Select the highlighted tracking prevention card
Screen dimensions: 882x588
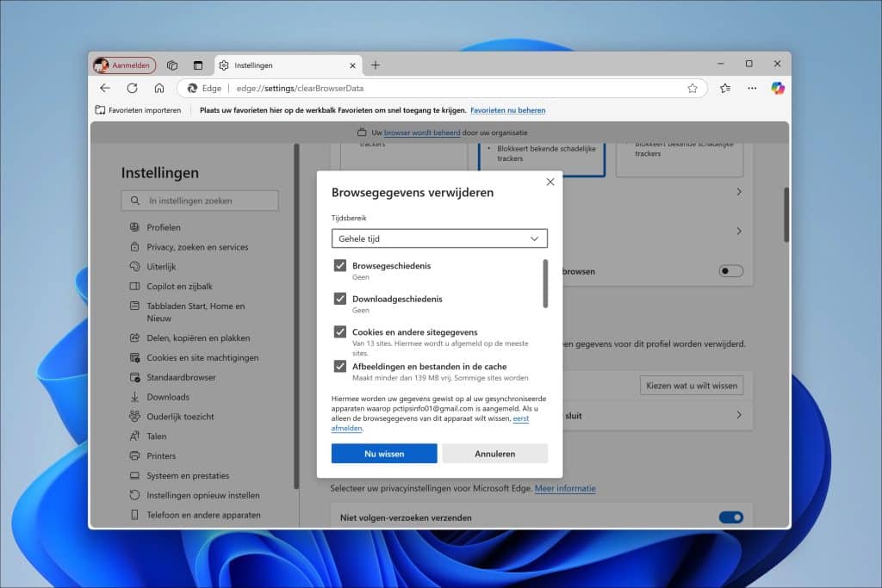[542, 159]
